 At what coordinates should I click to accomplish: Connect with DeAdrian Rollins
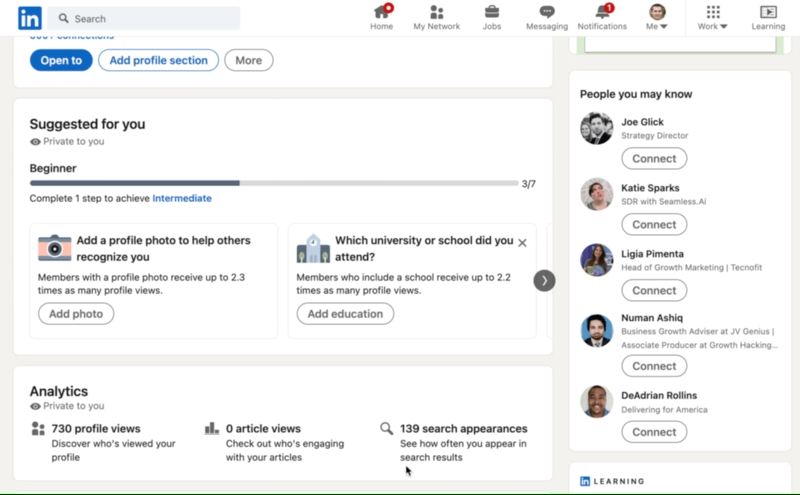tap(654, 432)
